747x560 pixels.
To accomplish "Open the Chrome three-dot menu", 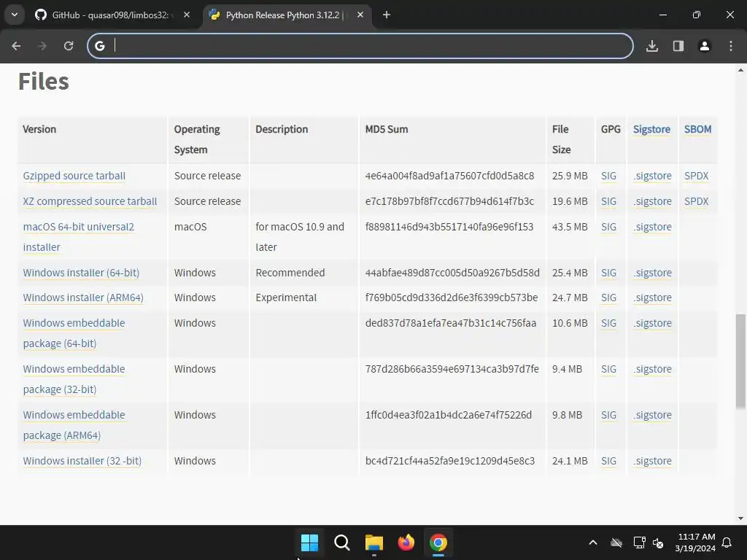I will 731,46.
